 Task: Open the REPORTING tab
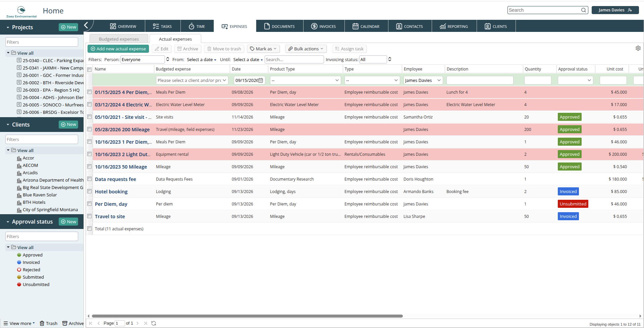pyautogui.click(x=454, y=26)
